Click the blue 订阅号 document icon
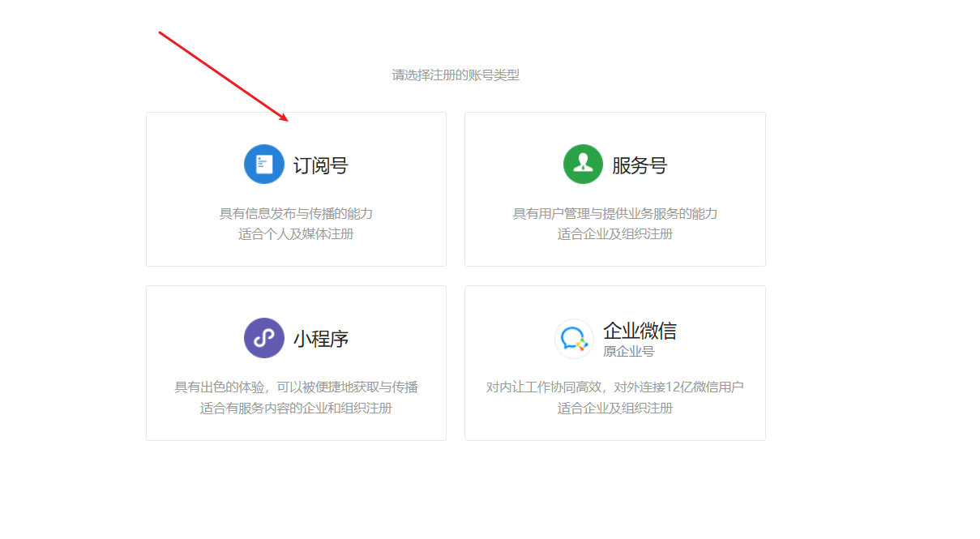The width and height of the screenshot is (980, 539). [x=263, y=165]
